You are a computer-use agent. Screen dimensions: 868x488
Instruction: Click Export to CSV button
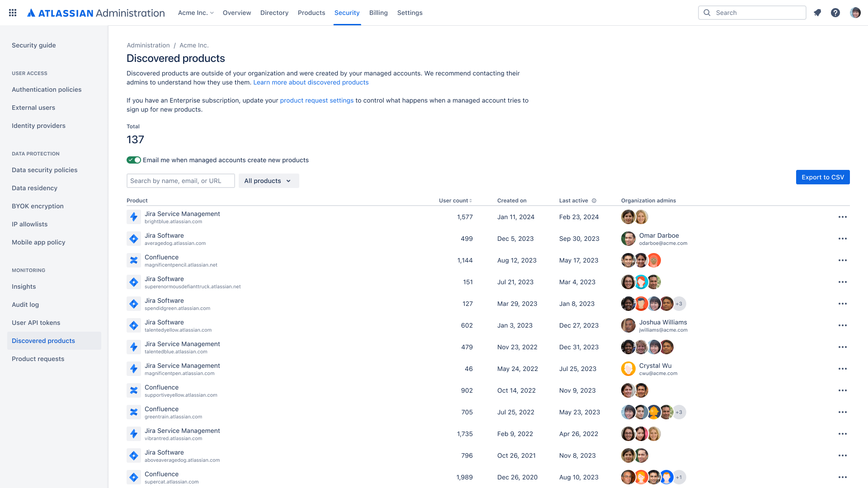[823, 177]
